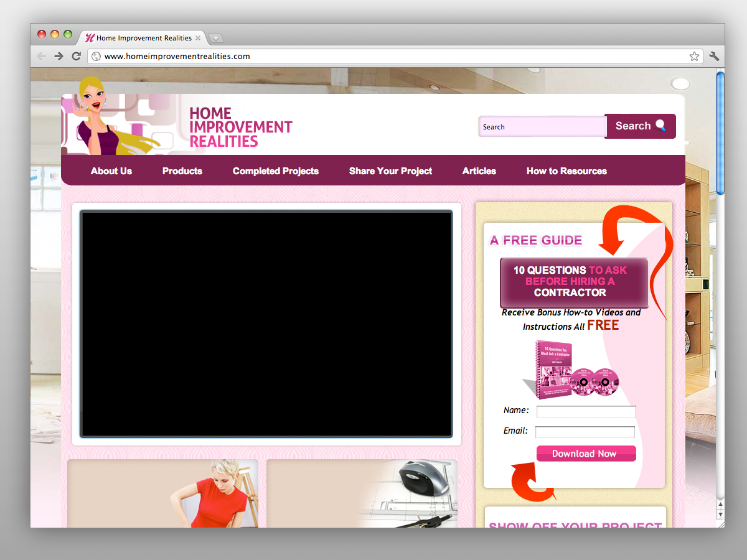Click the browser back arrow
The image size is (747, 560).
(41, 56)
